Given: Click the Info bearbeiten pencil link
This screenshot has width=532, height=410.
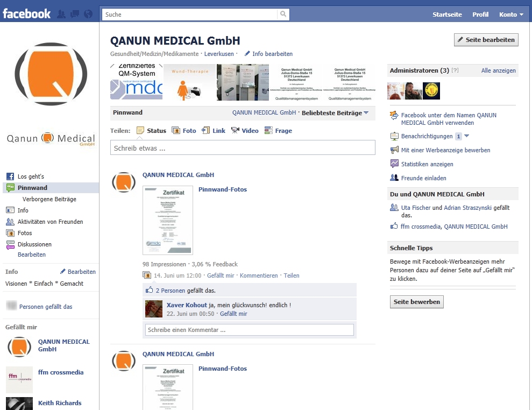Looking at the screenshot, I should [268, 54].
